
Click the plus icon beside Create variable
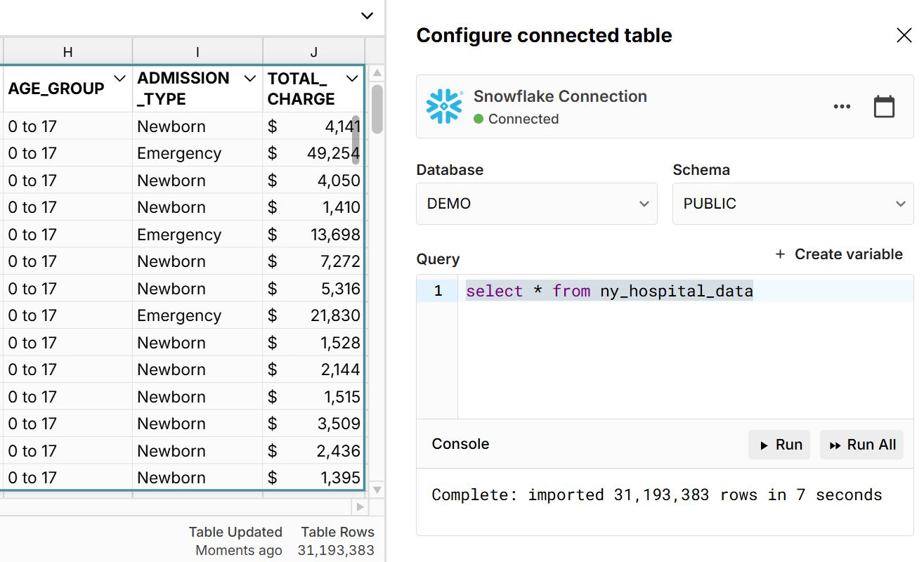pos(780,254)
